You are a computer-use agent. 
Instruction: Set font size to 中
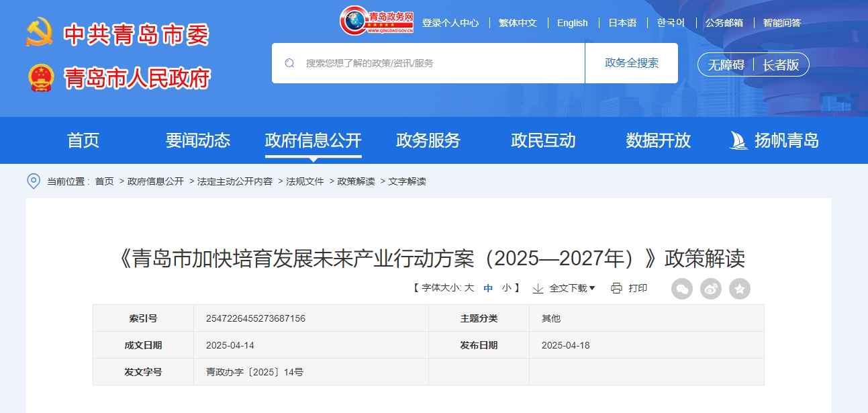pyautogui.click(x=488, y=288)
